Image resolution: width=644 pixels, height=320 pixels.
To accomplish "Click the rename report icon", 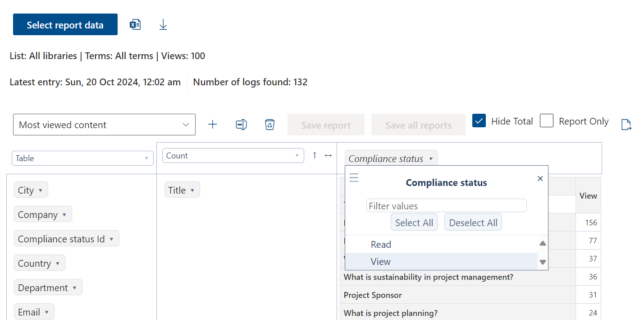I will [x=241, y=125].
